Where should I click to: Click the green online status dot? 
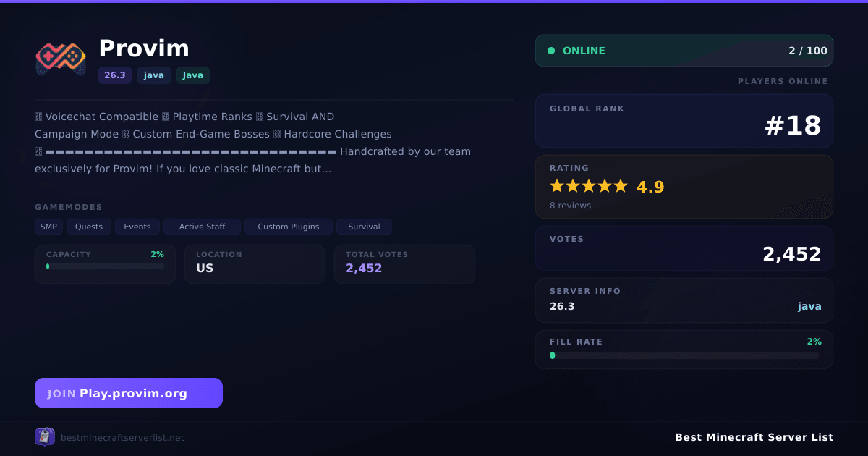click(x=551, y=51)
